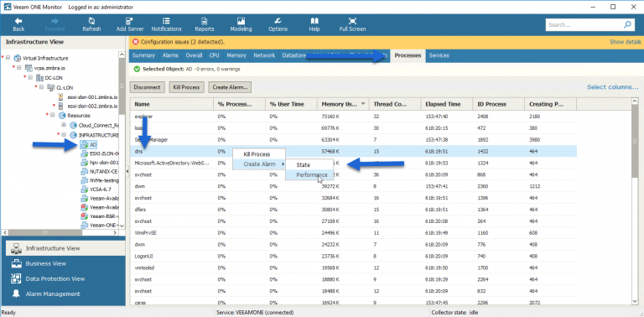The width and height of the screenshot is (644, 317).
Task: Click the Back navigation icon
Action: coord(18,21)
